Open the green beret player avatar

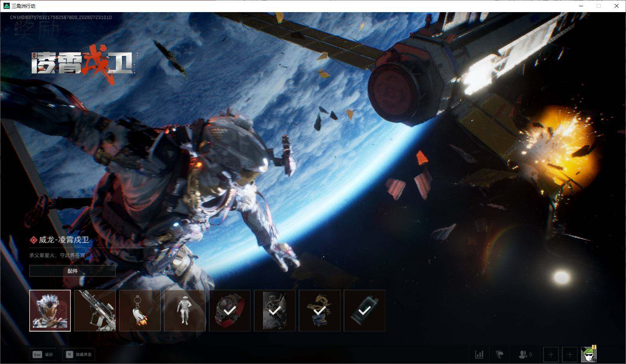click(589, 354)
